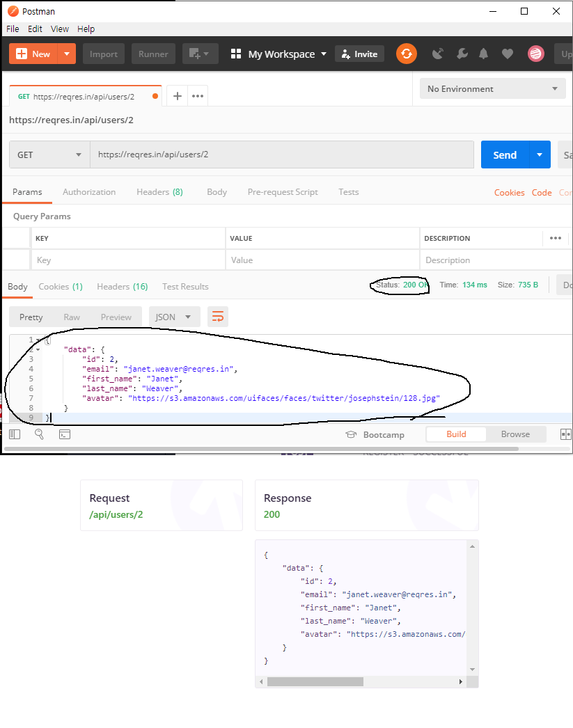The height and width of the screenshot is (728, 573).
Task: Open the Pre-request Script tab
Action: click(283, 192)
